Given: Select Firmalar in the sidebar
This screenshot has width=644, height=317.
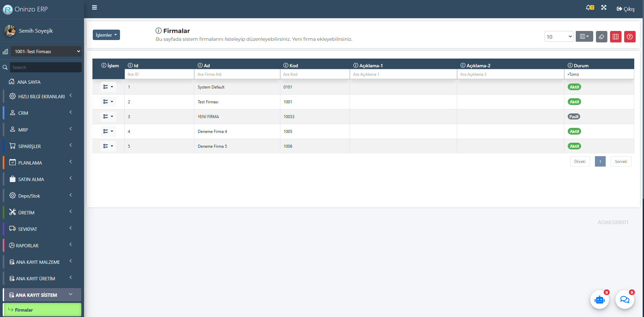Looking at the screenshot, I should (42, 310).
